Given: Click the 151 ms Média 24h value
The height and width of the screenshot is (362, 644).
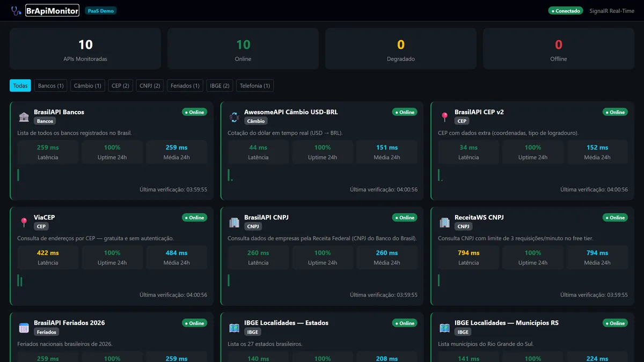Looking at the screenshot, I should (x=387, y=147).
